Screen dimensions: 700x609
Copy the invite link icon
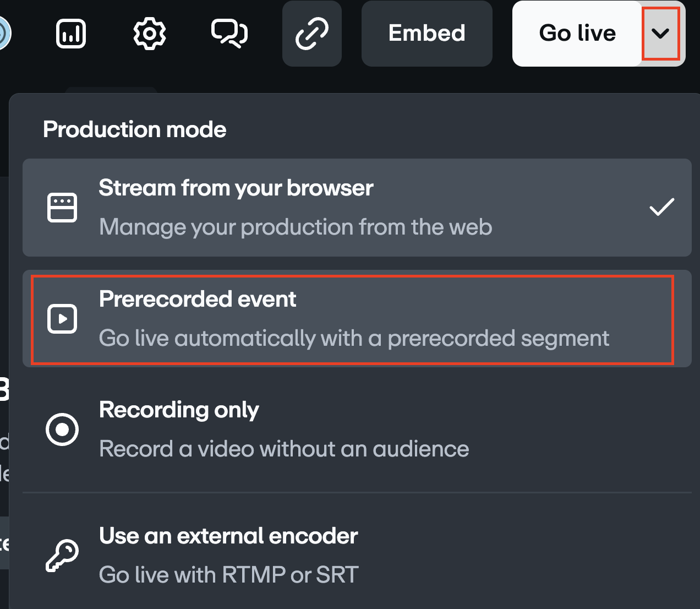pyautogui.click(x=311, y=33)
